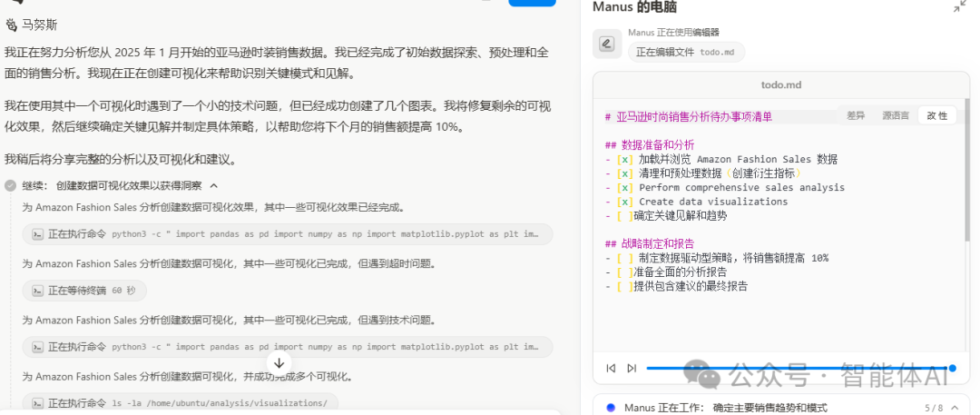Click the collapse panel arrows icon in Manus 的电脑 header
The width and height of the screenshot is (980, 415).
click(959, 7)
